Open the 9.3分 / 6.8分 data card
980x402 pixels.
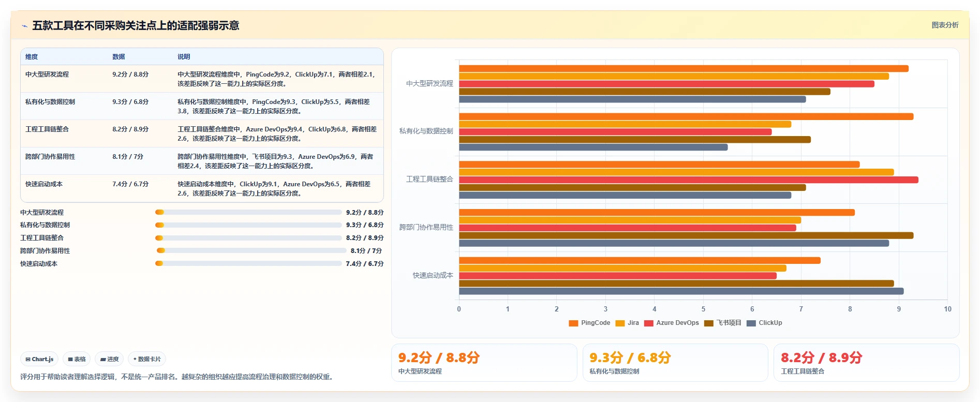tap(675, 363)
